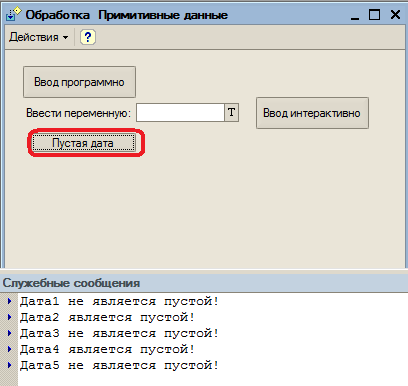Close the Обработка Примитивные данные window
This screenshot has height=386, width=408.
pos(395,15)
